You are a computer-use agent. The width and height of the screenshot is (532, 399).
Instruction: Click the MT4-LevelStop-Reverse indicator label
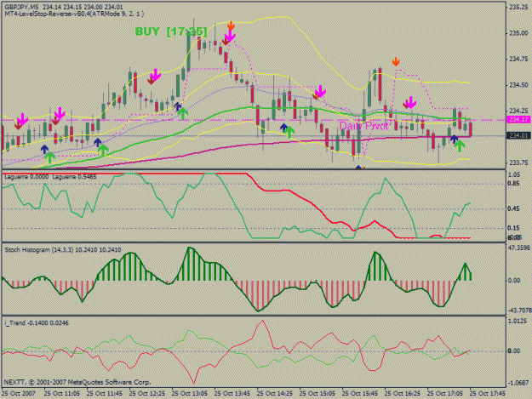pos(74,14)
